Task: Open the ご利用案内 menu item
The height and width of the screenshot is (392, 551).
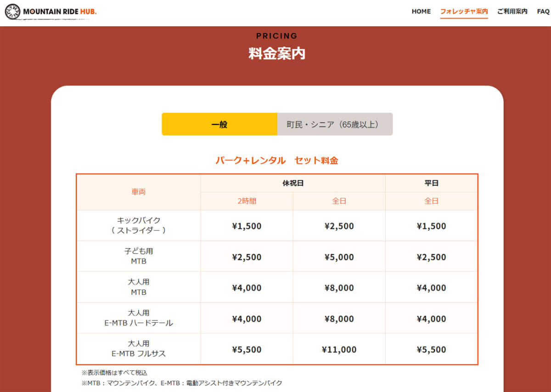Action: (x=512, y=11)
